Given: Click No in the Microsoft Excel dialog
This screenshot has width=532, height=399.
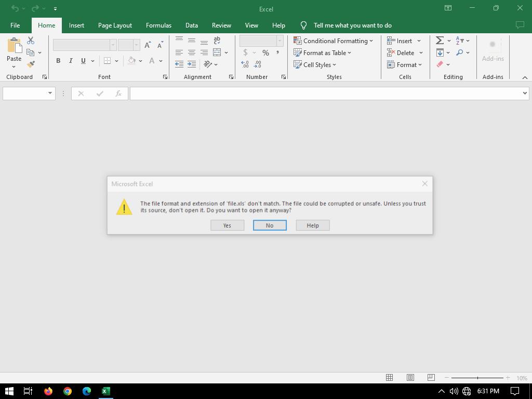Looking at the screenshot, I should pyautogui.click(x=270, y=225).
